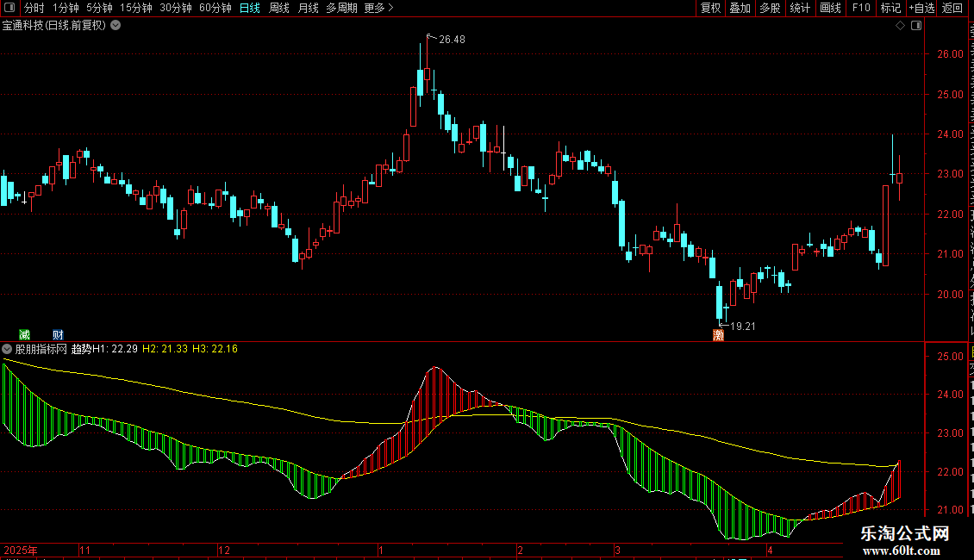Image resolution: width=974 pixels, height=560 pixels.
Task: Click the H3: 22.16 indicator value
Action: tap(215, 349)
